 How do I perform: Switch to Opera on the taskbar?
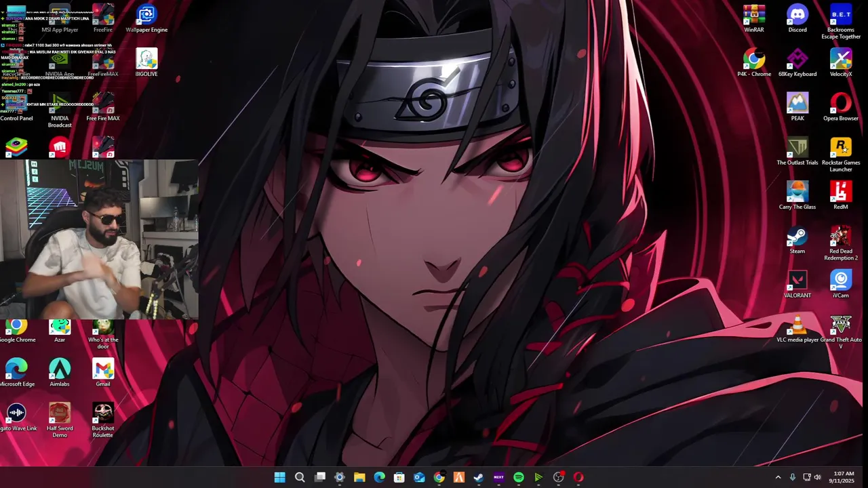578,477
